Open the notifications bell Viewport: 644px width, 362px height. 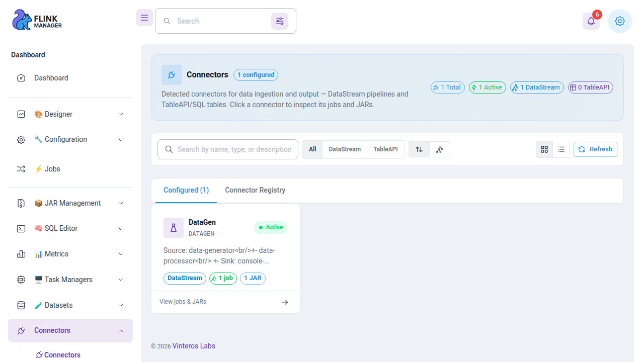[591, 21]
